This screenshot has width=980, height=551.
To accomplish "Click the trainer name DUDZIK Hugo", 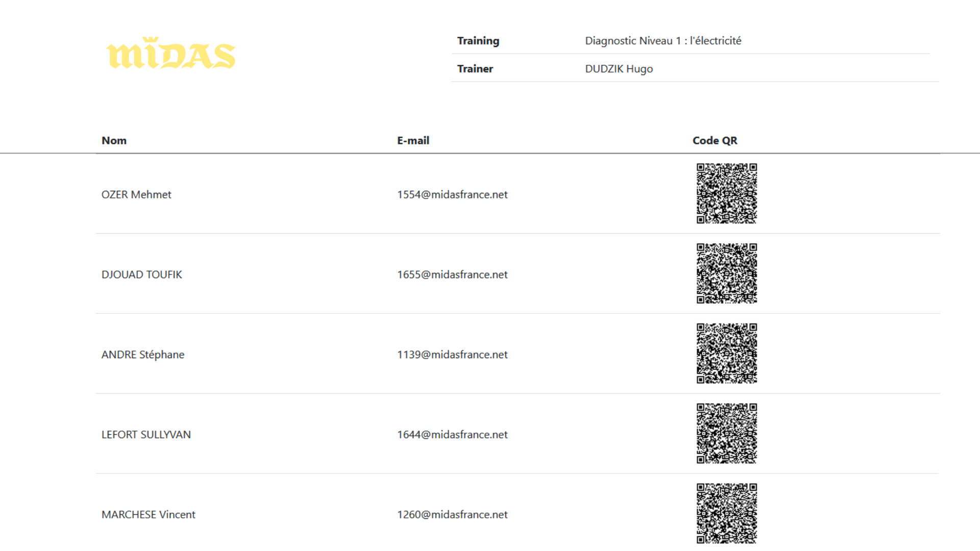I will pos(619,69).
